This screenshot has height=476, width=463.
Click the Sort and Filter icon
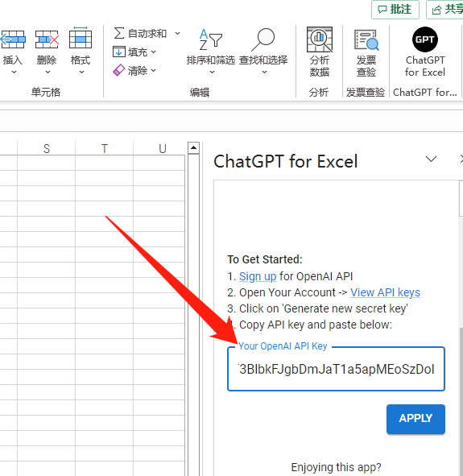coord(211,39)
